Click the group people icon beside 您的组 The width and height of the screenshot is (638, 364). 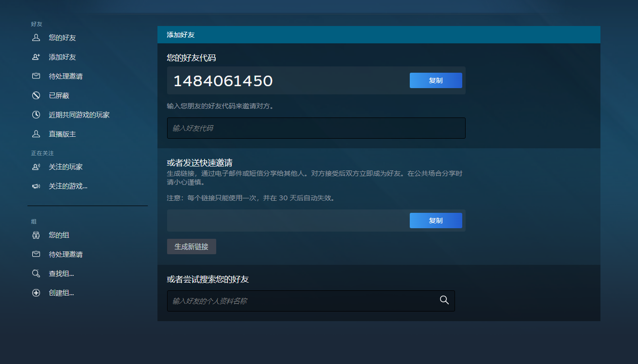[x=36, y=235]
